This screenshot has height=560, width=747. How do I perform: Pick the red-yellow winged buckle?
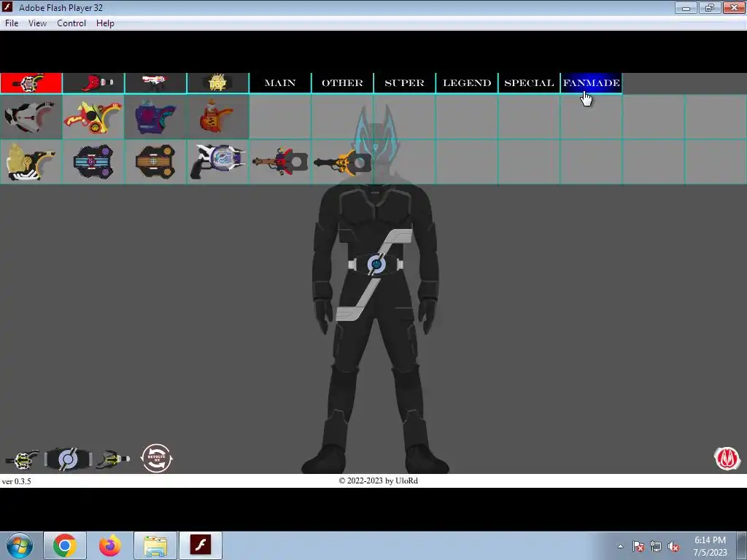coord(93,117)
